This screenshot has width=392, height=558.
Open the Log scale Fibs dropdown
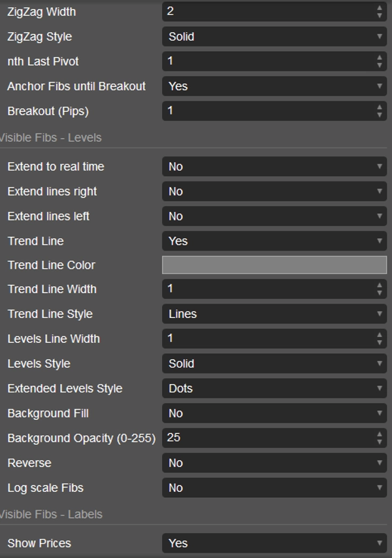tap(274, 488)
